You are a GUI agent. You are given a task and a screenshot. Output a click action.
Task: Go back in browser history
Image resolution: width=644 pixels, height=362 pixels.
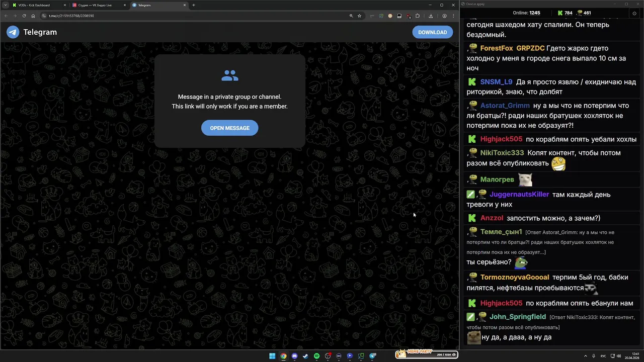point(6,16)
